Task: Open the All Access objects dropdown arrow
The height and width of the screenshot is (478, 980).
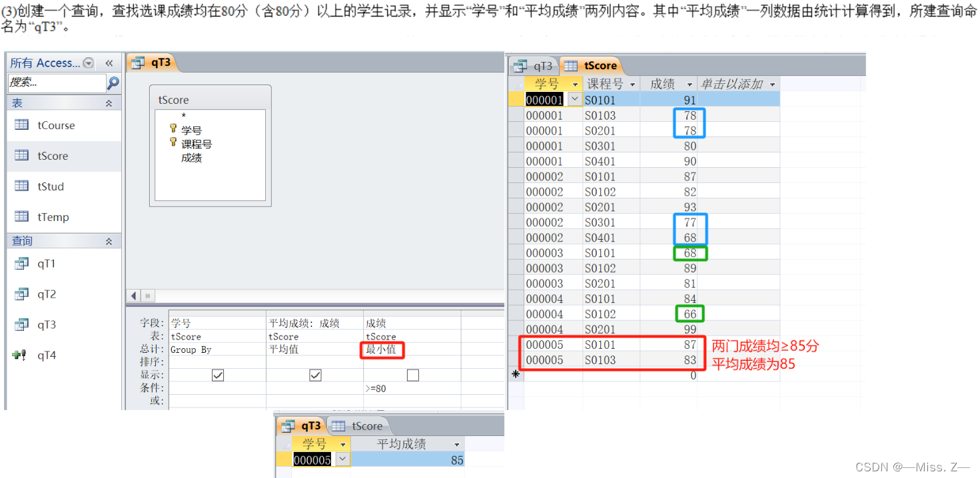Action: tap(89, 63)
